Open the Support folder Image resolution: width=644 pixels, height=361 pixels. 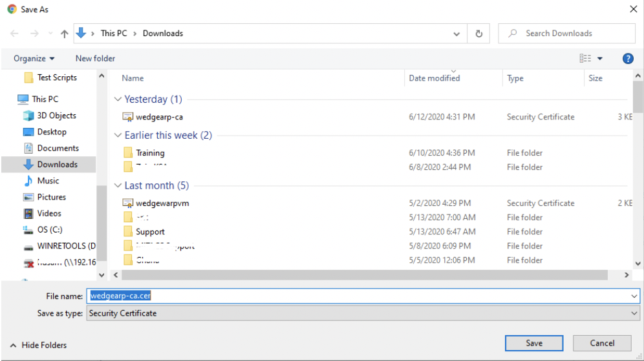(x=150, y=232)
